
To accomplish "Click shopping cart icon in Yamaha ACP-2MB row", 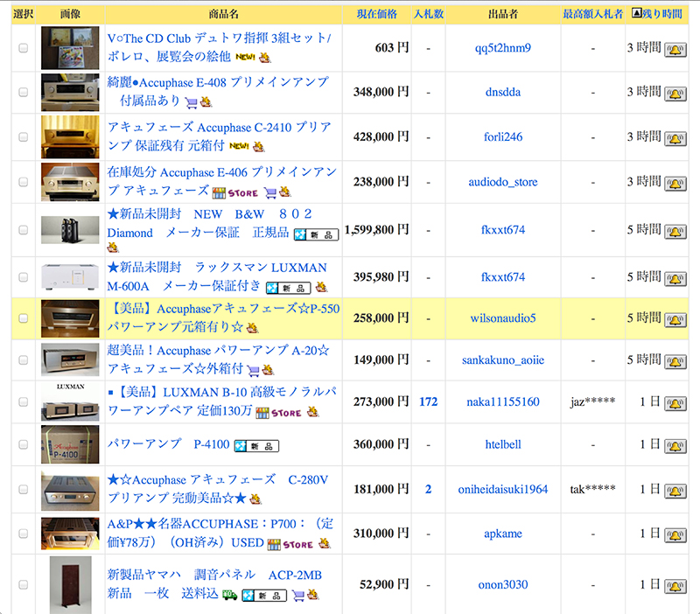I will pos(298,596).
